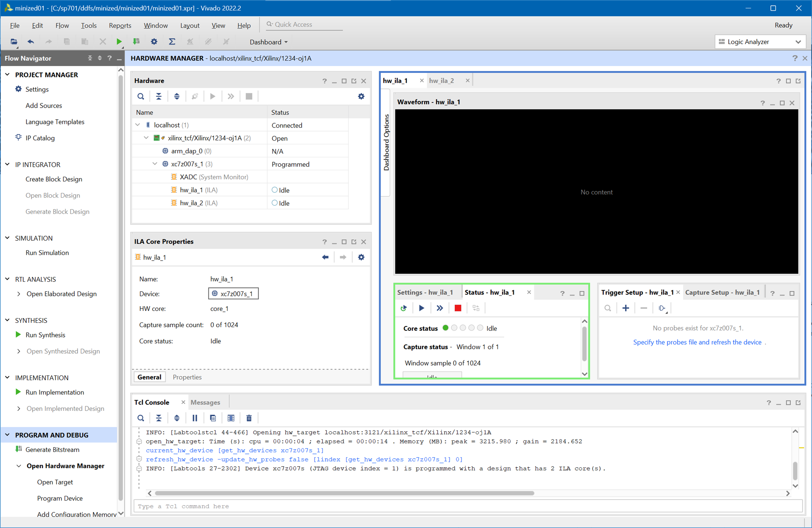Collapse the xc7z007s_1 device node

click(x=155, y=164)
